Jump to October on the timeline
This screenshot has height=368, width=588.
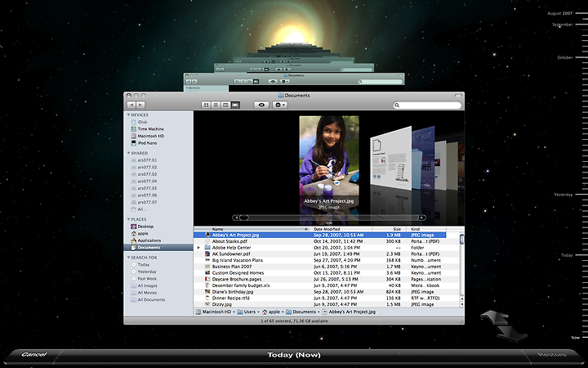click(x=565, y=57)
